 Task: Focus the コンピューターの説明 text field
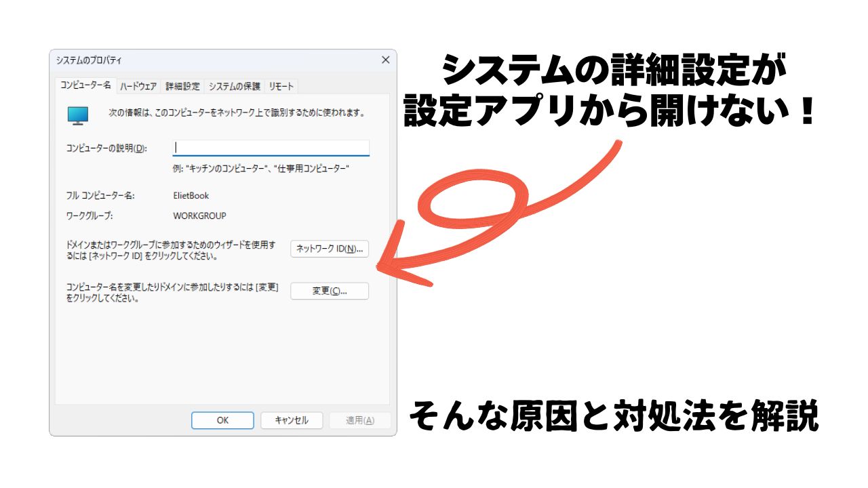click(x=271, y=148)
